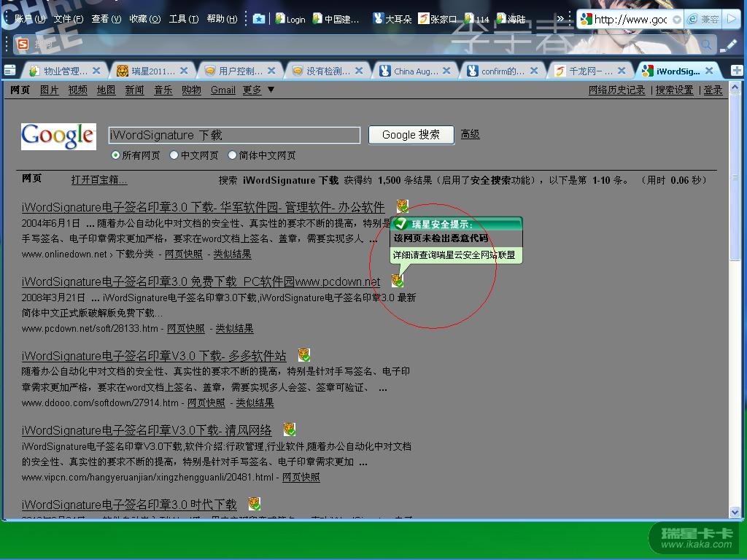Open the 帮助 menu
Screen dimensions: 747x560
[x=222, y=19]
